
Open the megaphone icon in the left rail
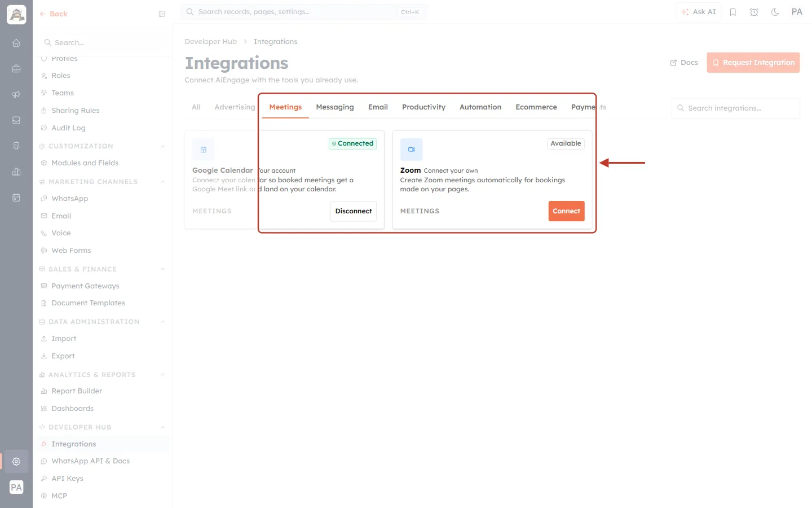point(16,94)
